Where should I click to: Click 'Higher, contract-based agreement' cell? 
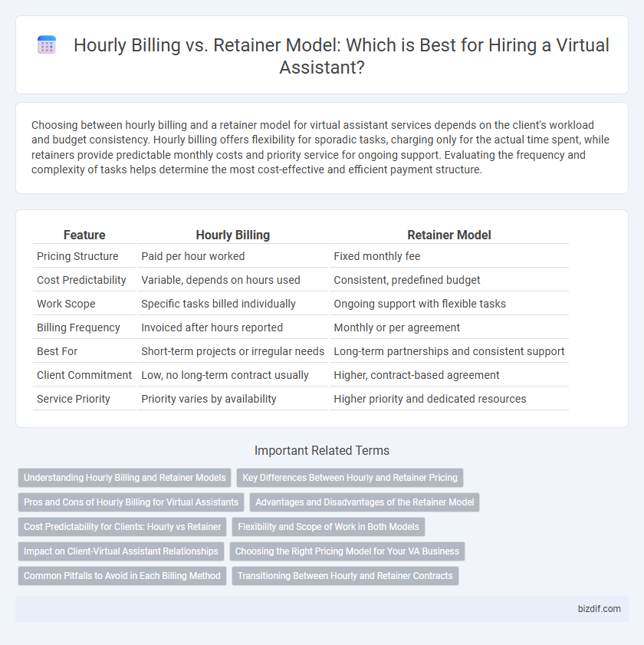(x=449, y=375)
